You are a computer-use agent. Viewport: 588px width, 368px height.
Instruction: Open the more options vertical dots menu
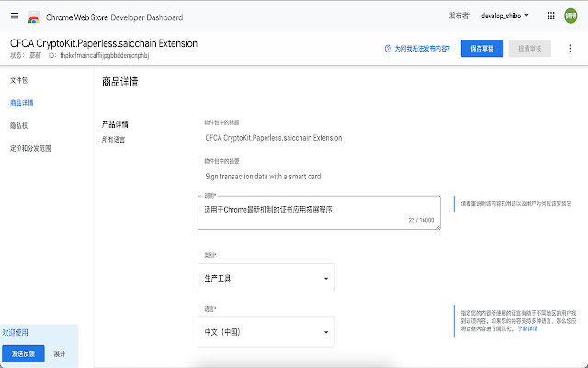[570, 49]
